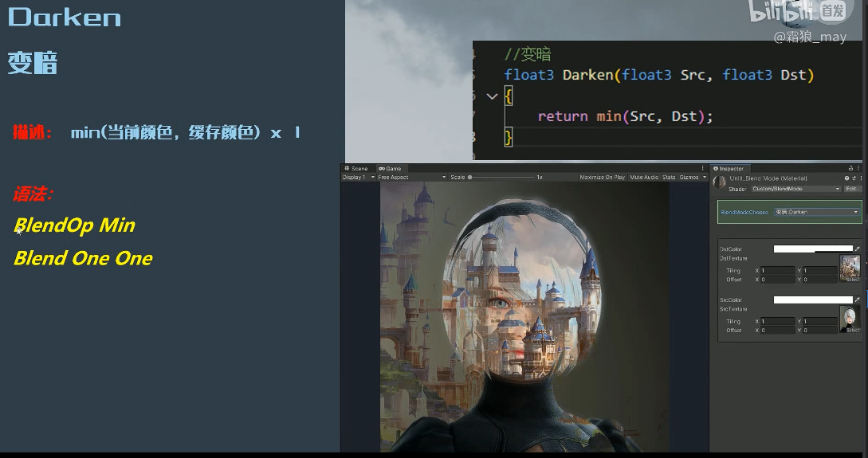Toggle the Stats overlay
Screen dimensions: 868x458
[x=670, y=178]
